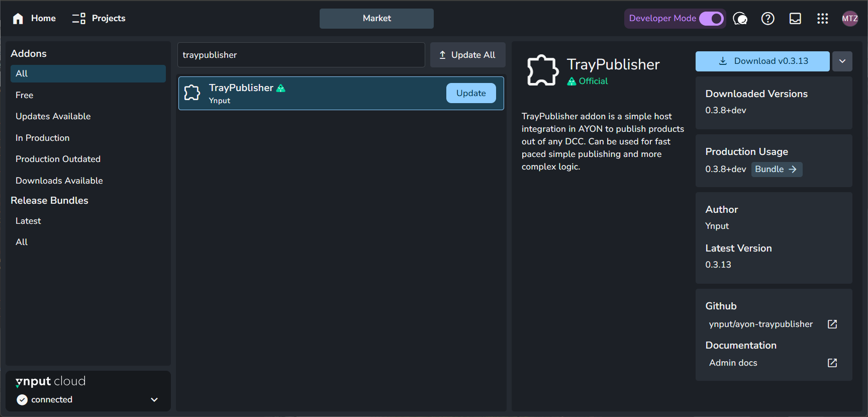
Task: Open the app grid menu
Action: click(822, 19)
